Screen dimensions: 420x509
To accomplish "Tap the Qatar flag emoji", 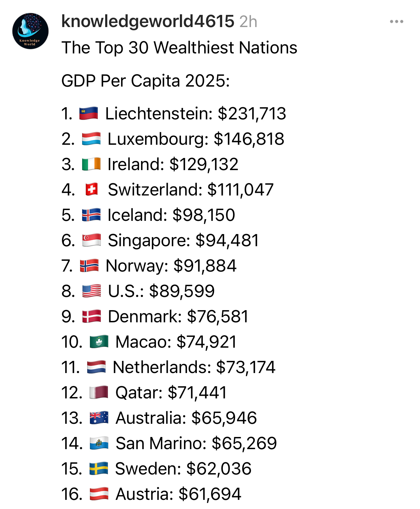I will 99,393.
